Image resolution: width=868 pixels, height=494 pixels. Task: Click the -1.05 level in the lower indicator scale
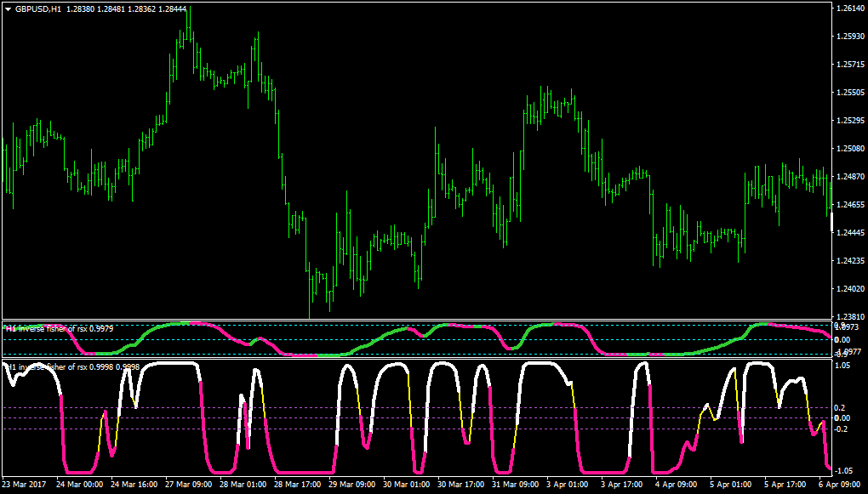point(843,471)
